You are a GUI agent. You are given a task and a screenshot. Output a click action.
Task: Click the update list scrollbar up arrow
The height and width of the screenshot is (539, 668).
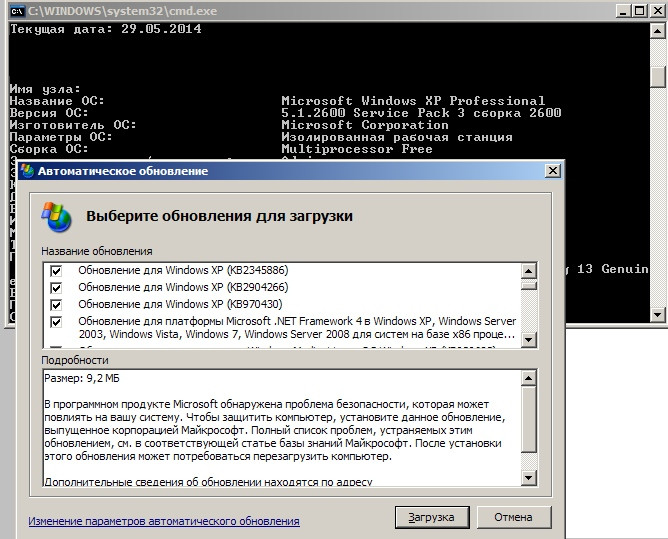pos(528,270)
